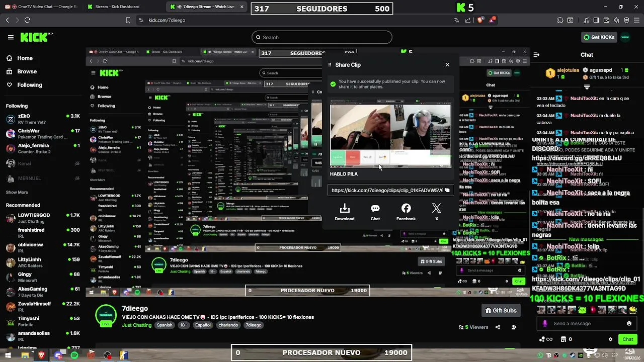The width and height of the screenshot is (644, 362).
Task: Open the browser extensions puzzle icon
Action: (560, 20)
